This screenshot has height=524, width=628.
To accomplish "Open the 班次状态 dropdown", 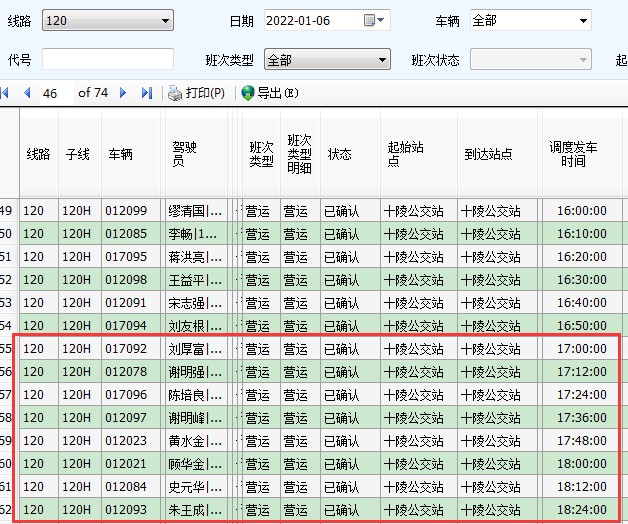I will point(582,60).
